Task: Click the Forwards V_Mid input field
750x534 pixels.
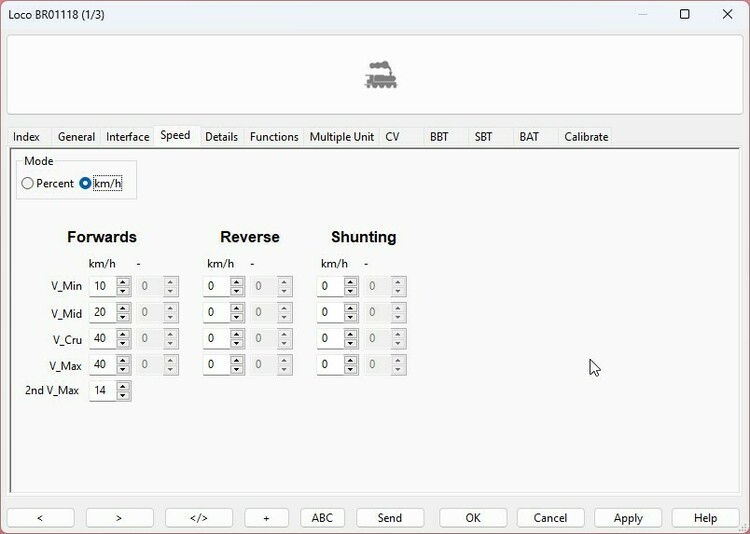Action: [103, 312]
